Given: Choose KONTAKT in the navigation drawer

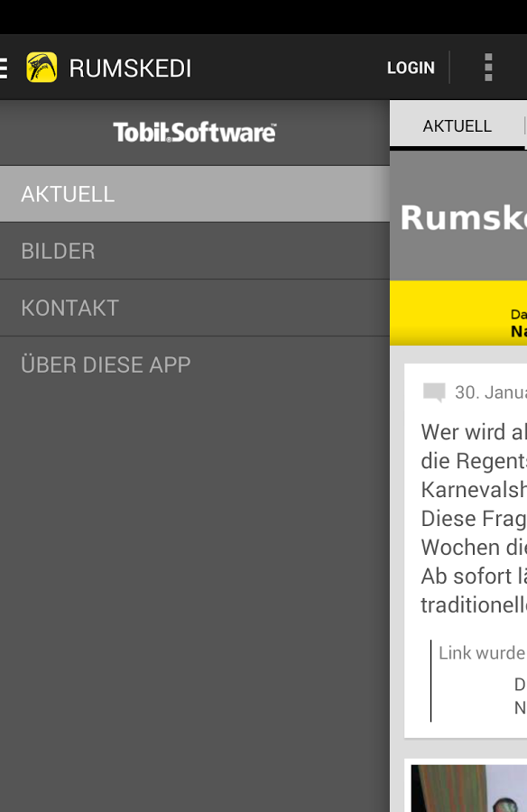Looking at the screenshot, I should coord(195,309).
